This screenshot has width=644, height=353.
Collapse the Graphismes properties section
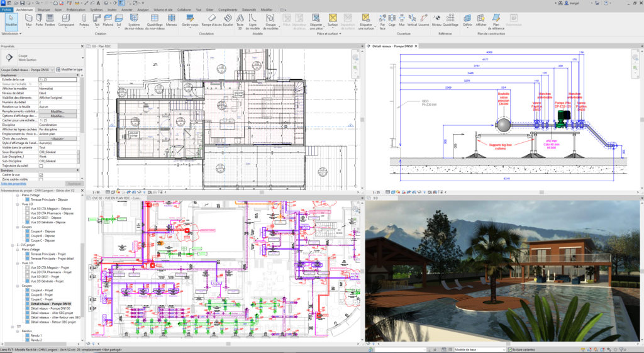78,76
